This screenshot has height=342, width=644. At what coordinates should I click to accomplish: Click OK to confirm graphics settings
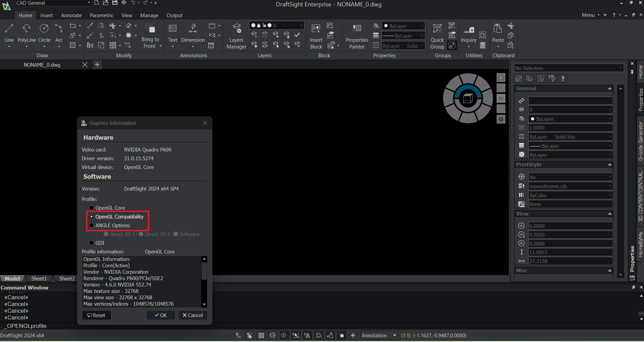pos(160,315)
